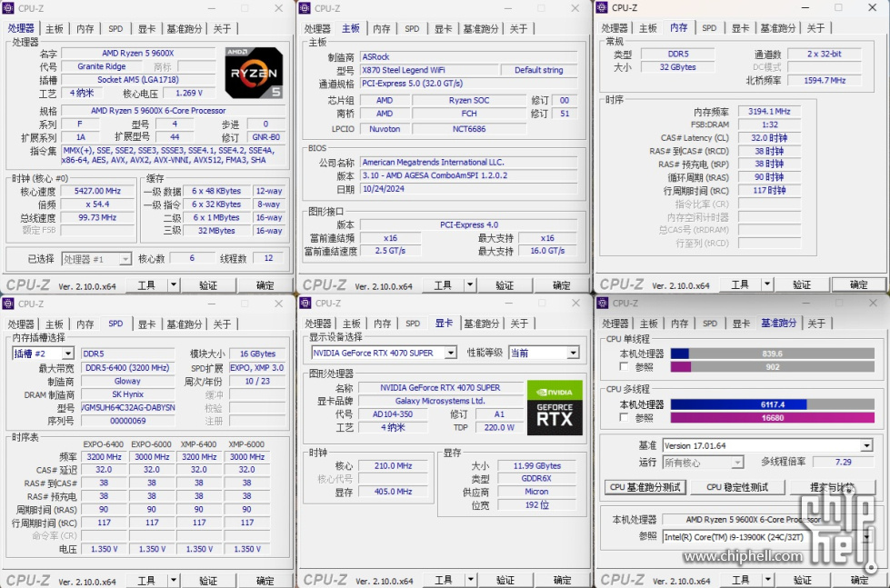This screenshot has height=588, width=890.
Task: Click CPU-Z app icon in SPD window title bar
Action: click(8, 304)
